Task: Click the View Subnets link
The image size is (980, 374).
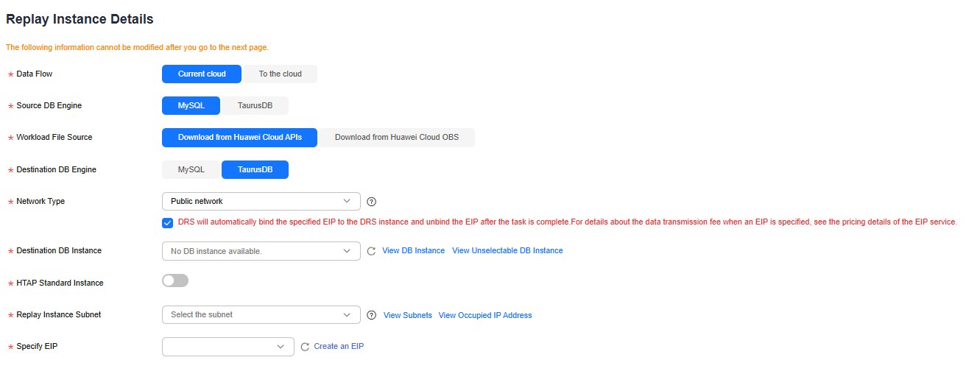Action: pyautogui.click(x=408, y=315)
